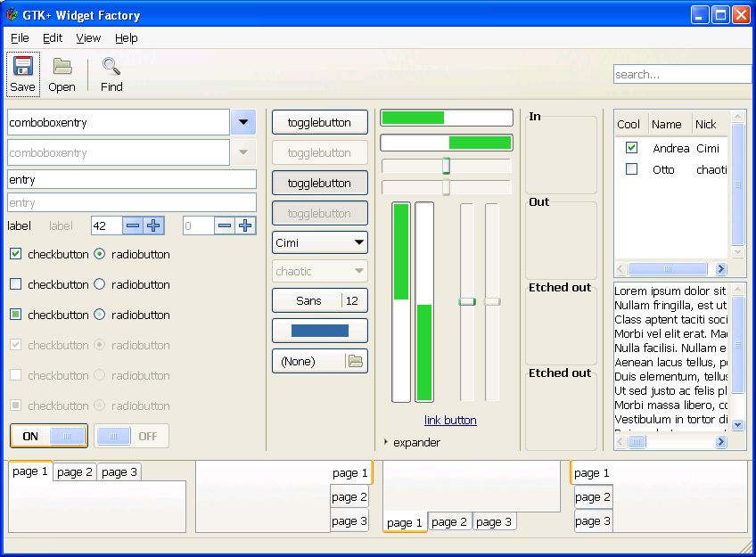Select the enabled empty radiobutton
The image size is (756, 557).
[x=99, y=284]
